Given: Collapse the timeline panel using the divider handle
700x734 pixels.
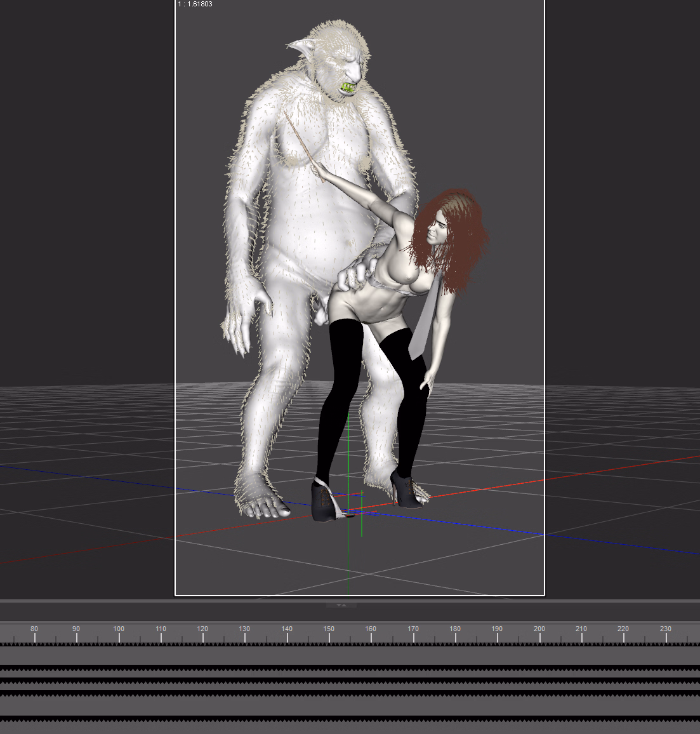Looking at the screenshot, I should [x=341, y=605].
